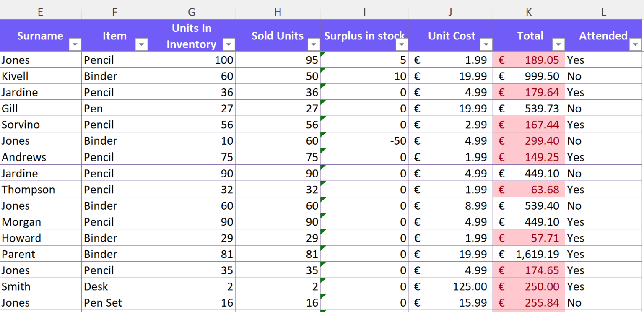Expand the Unit Cost filter arrow
The height and width of the screenshot is (312, 644).
pyautogui.click(x=486, y=44)
